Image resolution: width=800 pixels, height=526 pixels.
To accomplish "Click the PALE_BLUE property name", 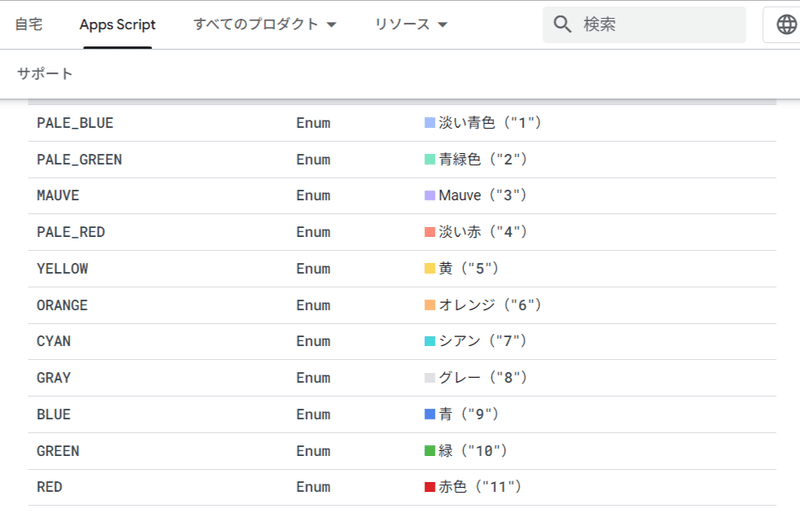I will point(75,123).
